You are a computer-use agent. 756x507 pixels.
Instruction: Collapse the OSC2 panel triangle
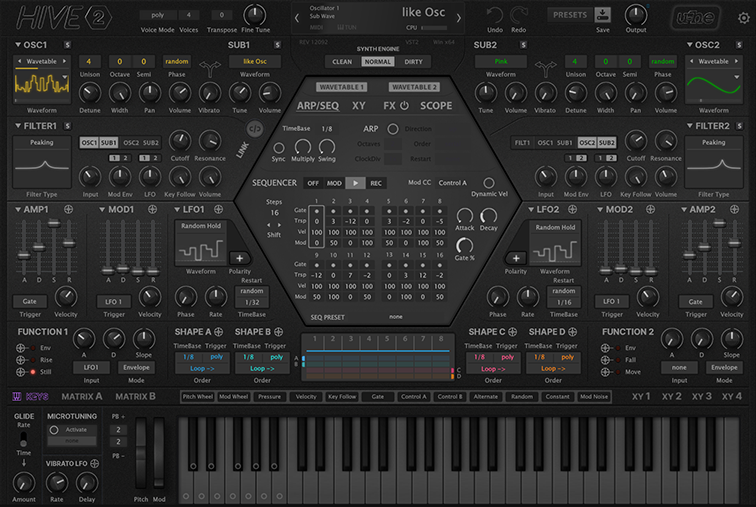[690, 44]
